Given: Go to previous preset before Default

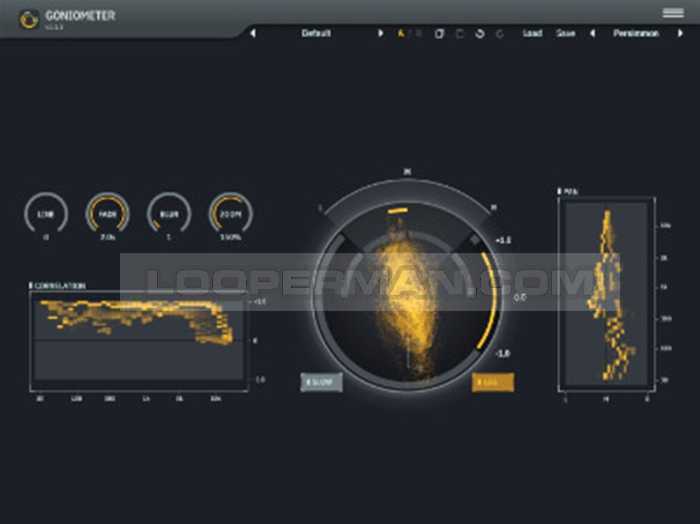Looking at the screenshot, I should (x=253, y=33).
